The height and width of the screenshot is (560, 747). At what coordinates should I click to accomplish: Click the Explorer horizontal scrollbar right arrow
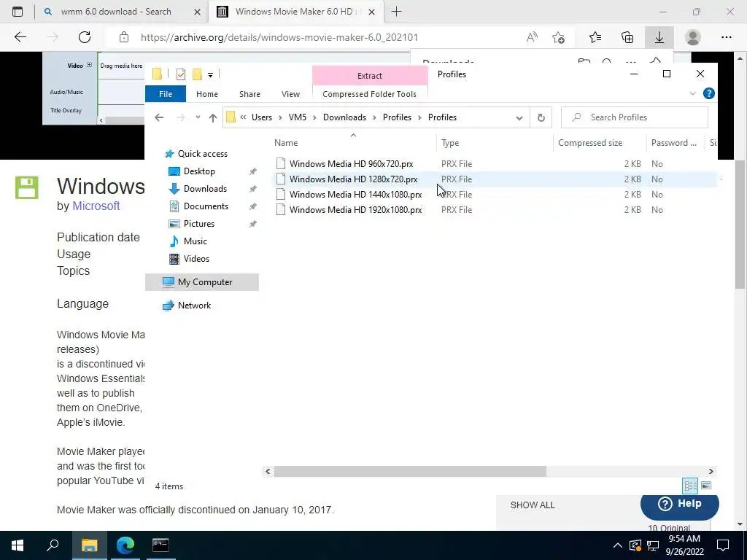[x=711, y=472]
